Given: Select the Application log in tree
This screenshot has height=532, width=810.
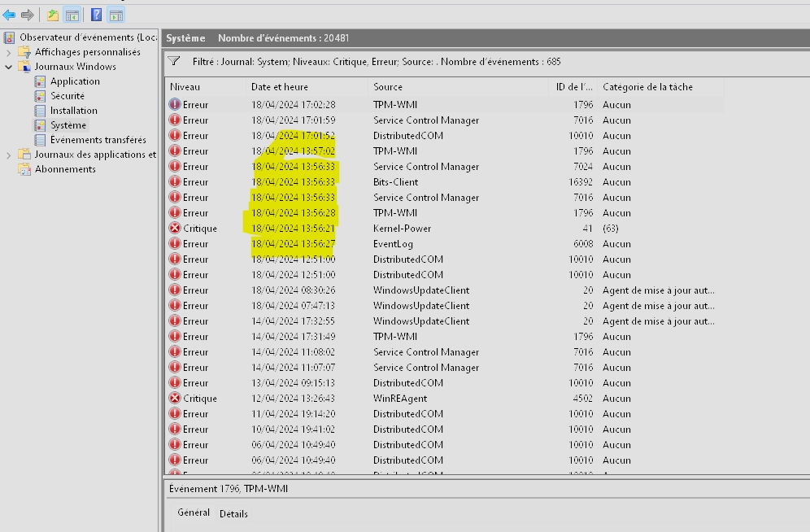Looking at the screenshot, I should click(75, 81).
